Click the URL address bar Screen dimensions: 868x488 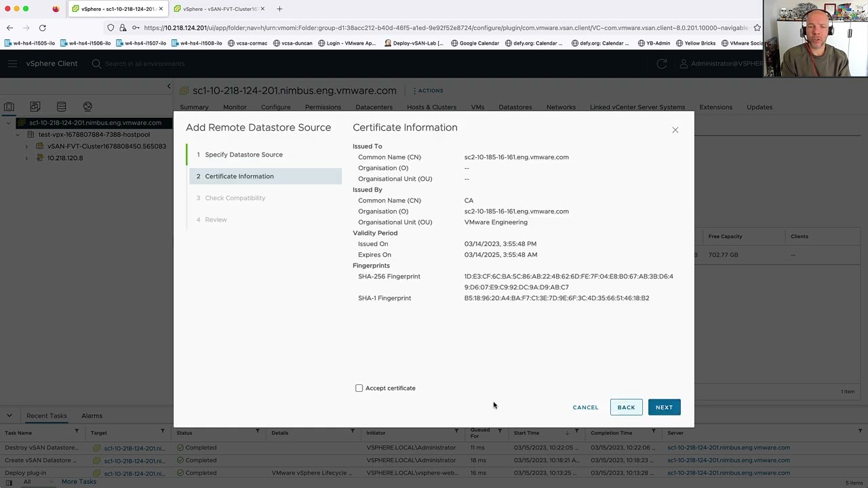pos(444,28)
